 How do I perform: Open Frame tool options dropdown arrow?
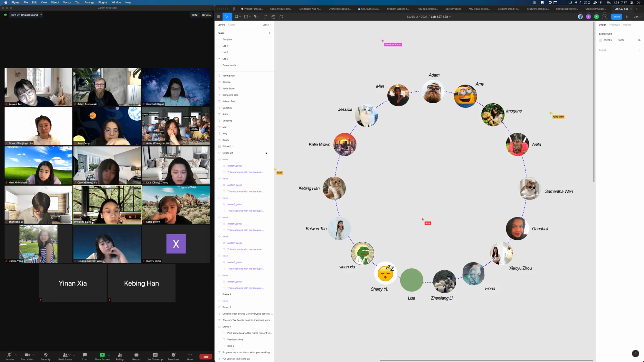(240, 17)
